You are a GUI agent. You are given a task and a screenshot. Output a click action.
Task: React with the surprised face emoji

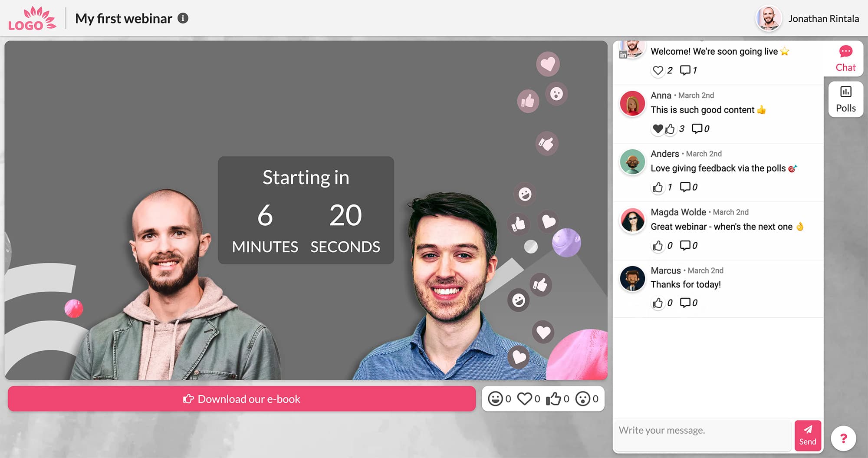click(x=582, y=399)
